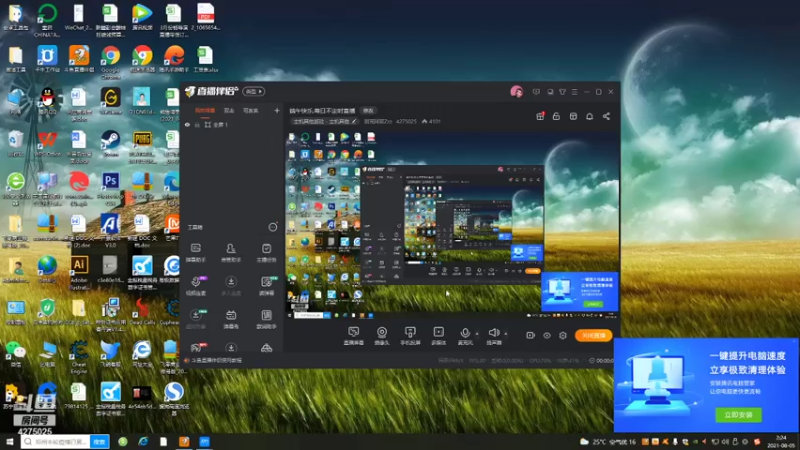Open Adobe Illustrator desktop shortcut
This screenshot has height=450, width=800.
79,272
